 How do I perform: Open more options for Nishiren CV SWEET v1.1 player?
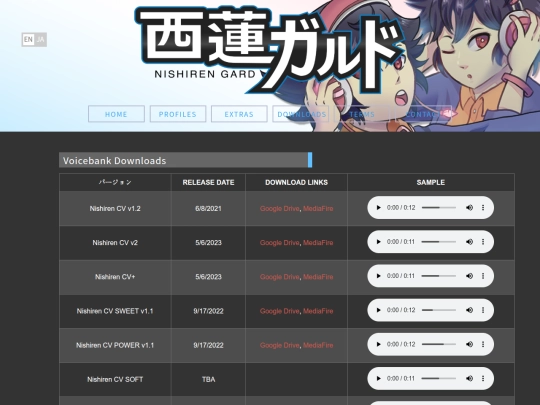[x=483, y=310]
